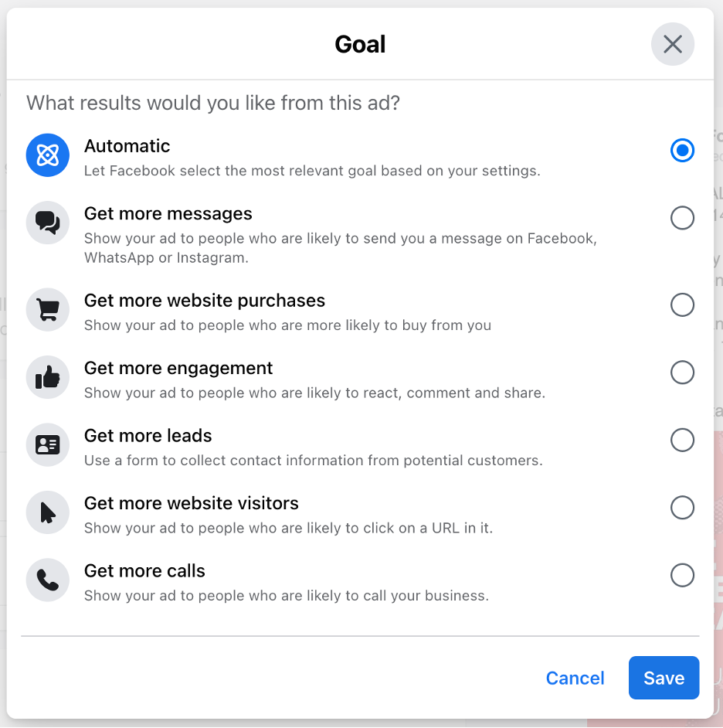Choose the Get more calls radio button
Viewport: 723px width, 728px height.
click(x=682, y=576)
